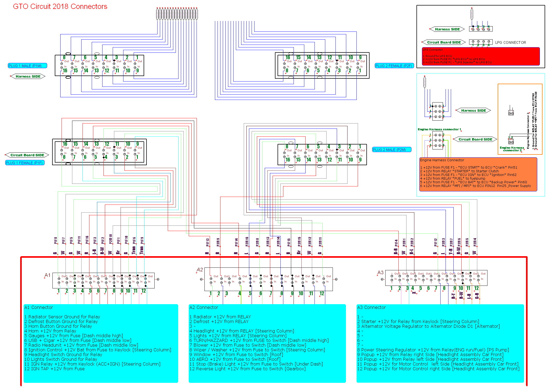Click '11 IGN Relay +12V from Keylock' line
This screenshot has width=553, height=392.
[92, 364]
